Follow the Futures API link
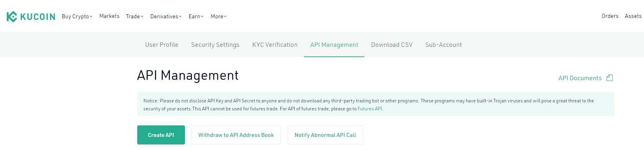 [370, 109]
